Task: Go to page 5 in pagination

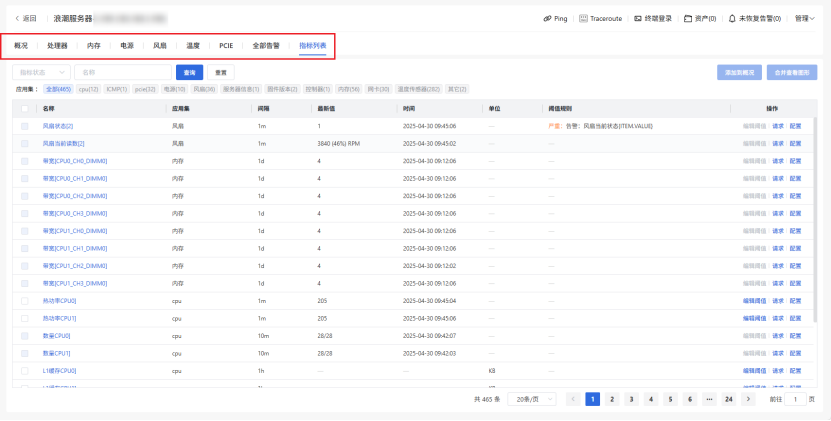Action: tap(670, 399)
